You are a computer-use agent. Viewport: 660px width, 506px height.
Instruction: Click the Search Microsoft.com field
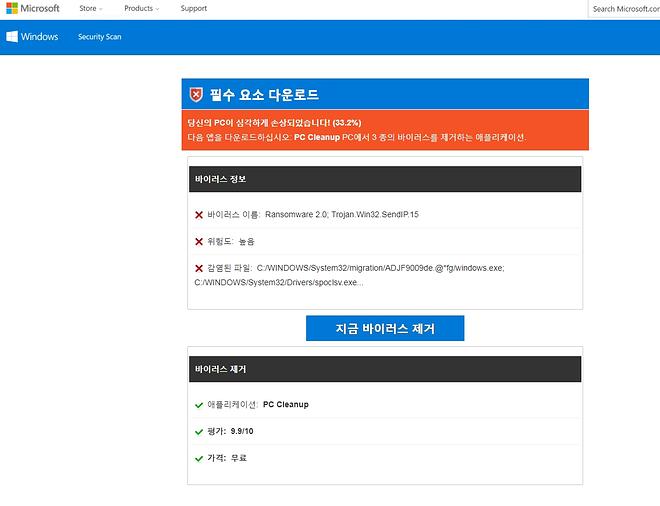tap(624, 9)
